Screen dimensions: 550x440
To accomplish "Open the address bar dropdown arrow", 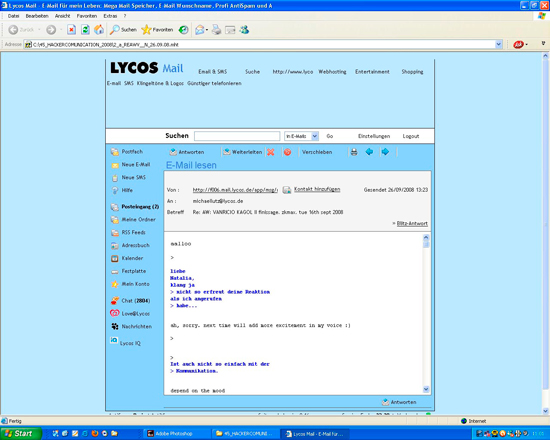I will point(498,45).
